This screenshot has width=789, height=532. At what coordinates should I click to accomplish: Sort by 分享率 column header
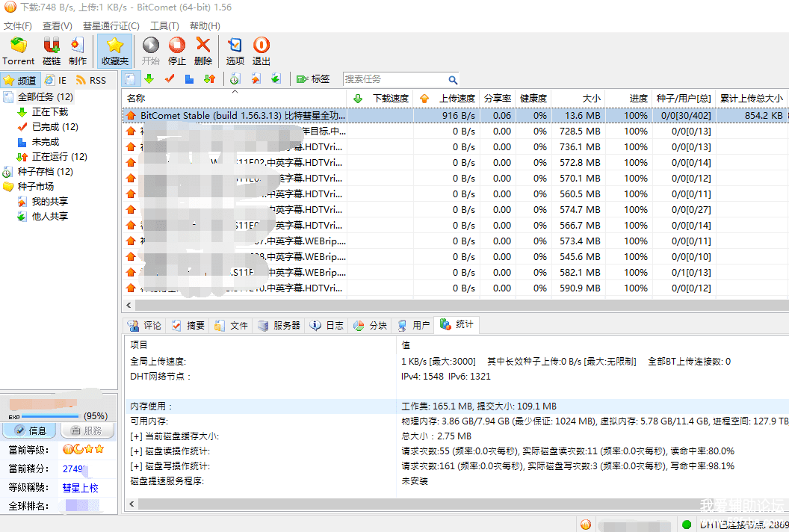(498, 99)
